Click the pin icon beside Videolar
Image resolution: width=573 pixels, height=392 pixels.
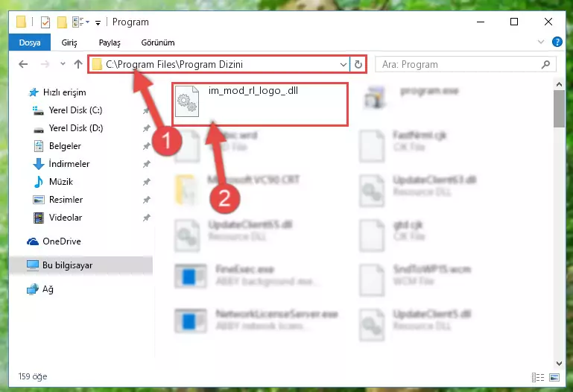(147, 218)
